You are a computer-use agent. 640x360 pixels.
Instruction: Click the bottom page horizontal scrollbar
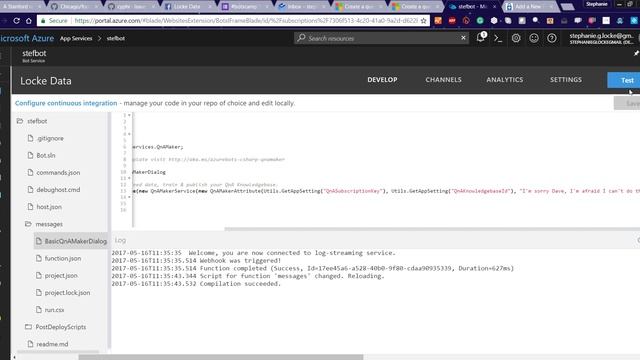click(220, 357)
